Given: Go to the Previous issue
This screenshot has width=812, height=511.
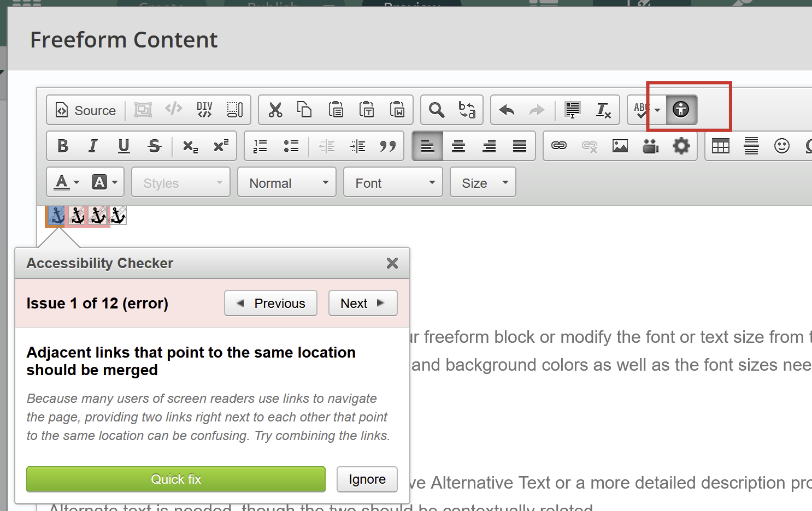Looking at the screenshot, I should pos(270,303).
